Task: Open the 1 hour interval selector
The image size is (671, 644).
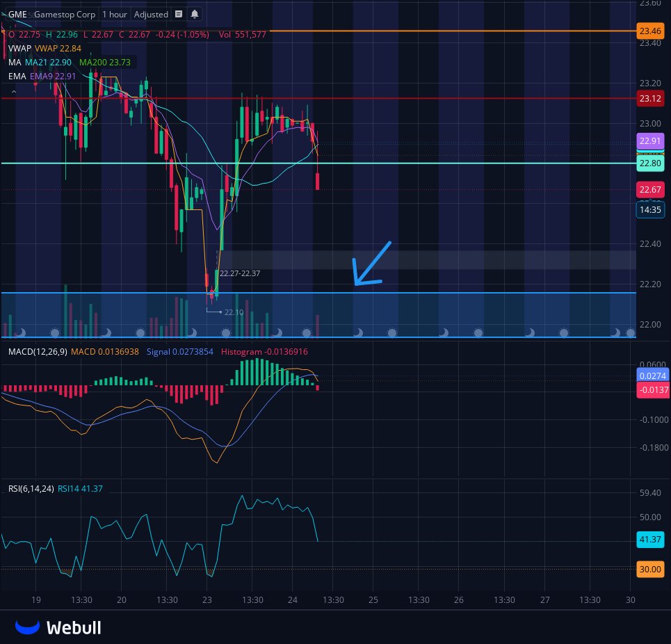Action: point(114,14)
